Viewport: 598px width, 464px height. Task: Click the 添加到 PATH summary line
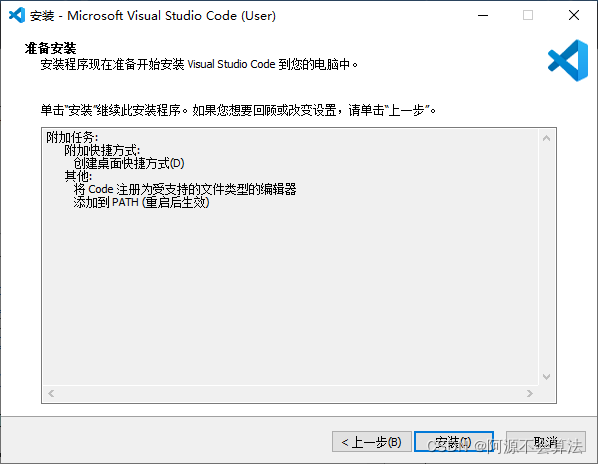click(141, 202)
